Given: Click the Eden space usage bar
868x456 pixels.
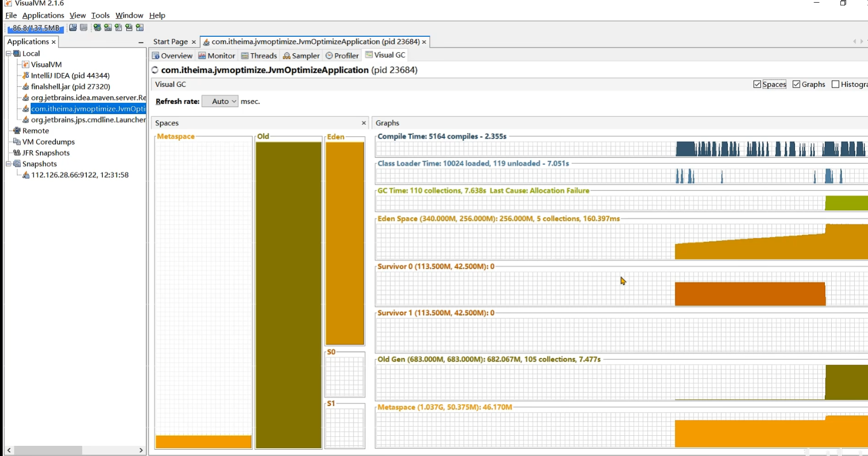Looking at the screenshot, I should tap(345, 243).
